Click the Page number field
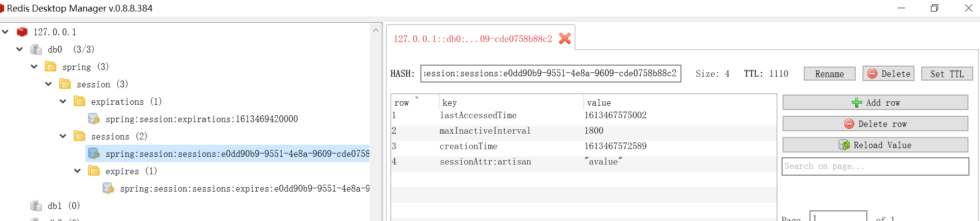The image size is (980, 221). tap(838, 217)
